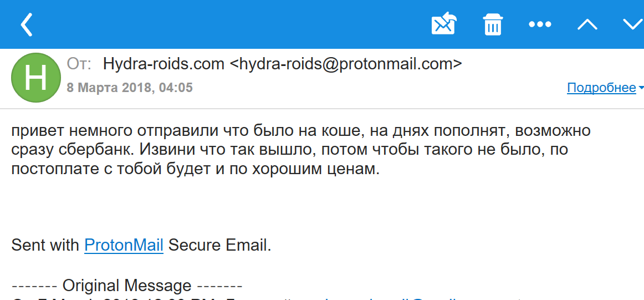
Task: Expand the arrow beside Подробнее
Action: pyautogui.click(x=641, y=88)
